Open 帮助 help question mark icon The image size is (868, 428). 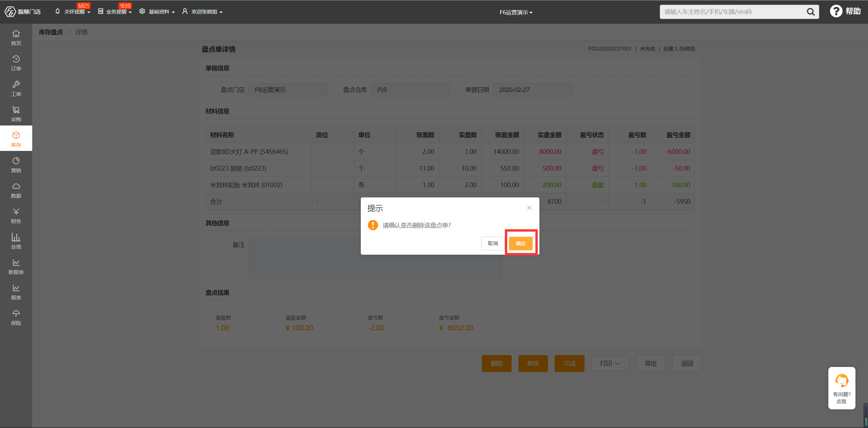(836, 11)
